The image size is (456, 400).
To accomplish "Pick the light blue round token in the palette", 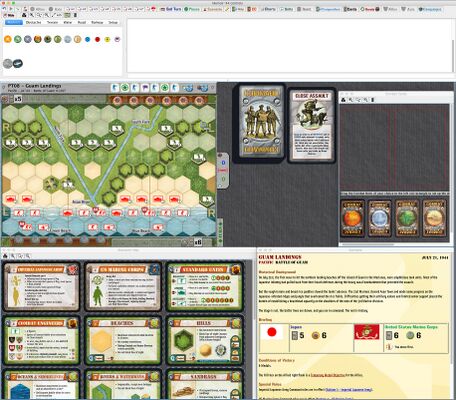I will point(68,39).
